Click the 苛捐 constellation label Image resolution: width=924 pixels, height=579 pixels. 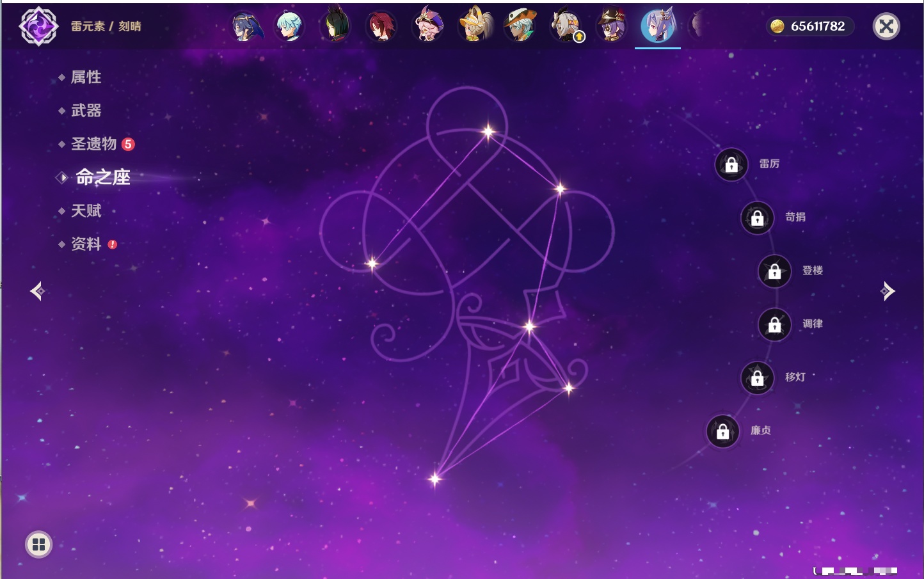(x=795, y=217)
